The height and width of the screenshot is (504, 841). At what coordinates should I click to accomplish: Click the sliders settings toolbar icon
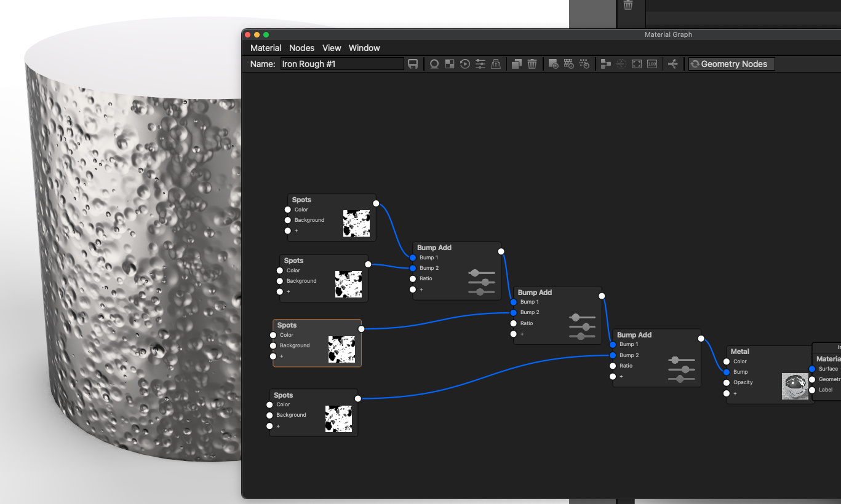[x=480, y=64]
